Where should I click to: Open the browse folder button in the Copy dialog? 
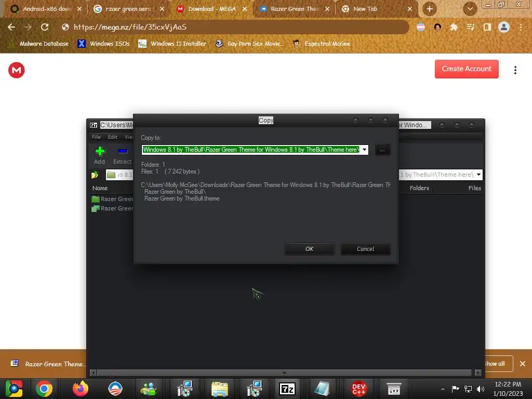(382, 150)
